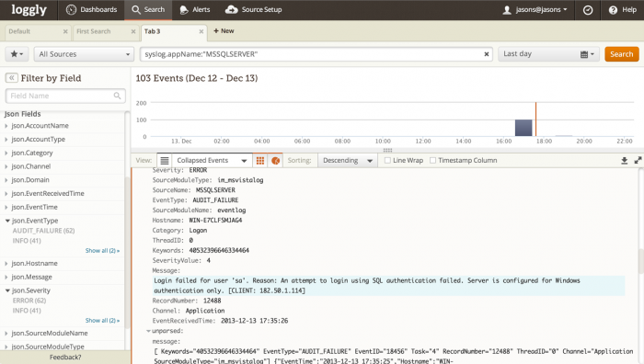The width and height of the screenshot is (644, 364).
Task: Clear the search query with the X
Action: [x=487, y=54]
